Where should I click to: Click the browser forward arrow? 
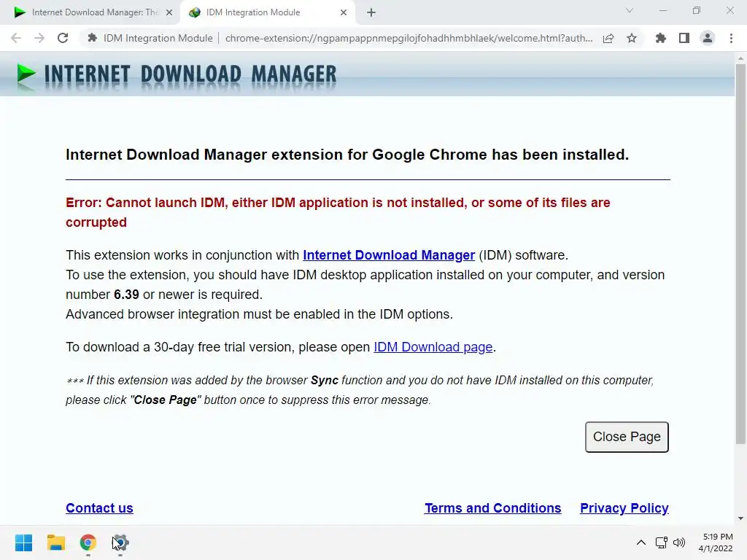tap(39, 38)
